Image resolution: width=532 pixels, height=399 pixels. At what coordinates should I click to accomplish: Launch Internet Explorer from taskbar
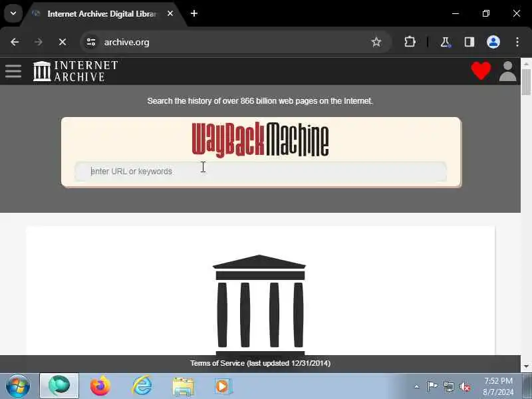tap(142, 386)
